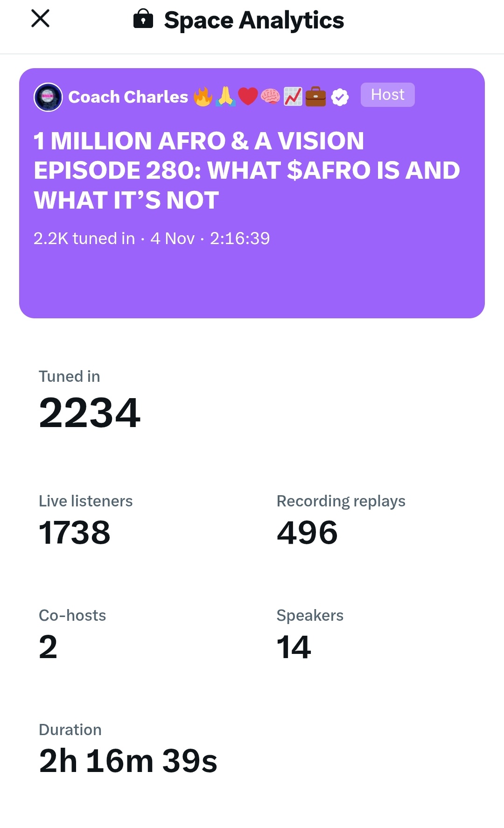Select the Speakers count of 14
Screen dimensions: 504x828
(x=294, y=647)
